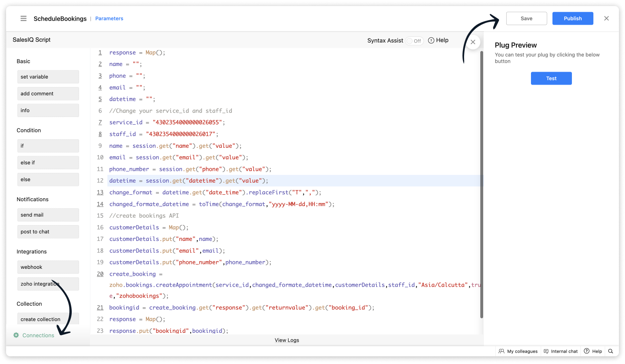Toggle the Syntax Assist switch on
The width and height of the screenshot is (625, 364).
coord(414,41)
